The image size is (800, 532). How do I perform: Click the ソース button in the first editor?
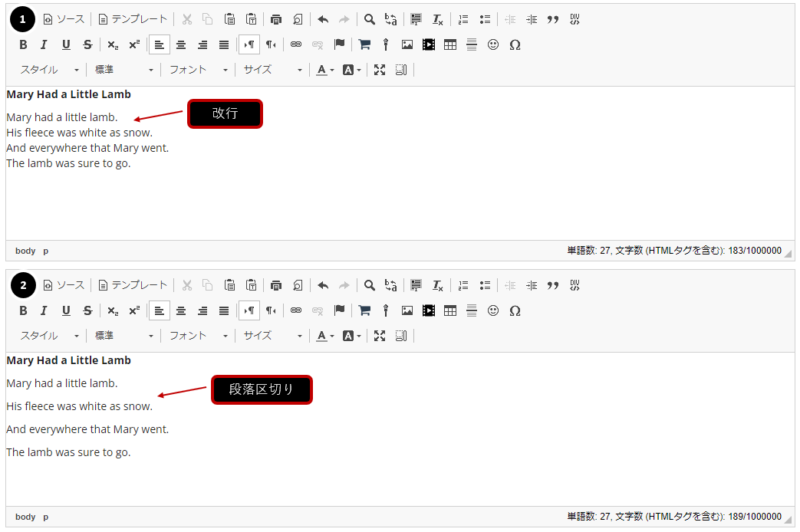(x=64, y=19)
